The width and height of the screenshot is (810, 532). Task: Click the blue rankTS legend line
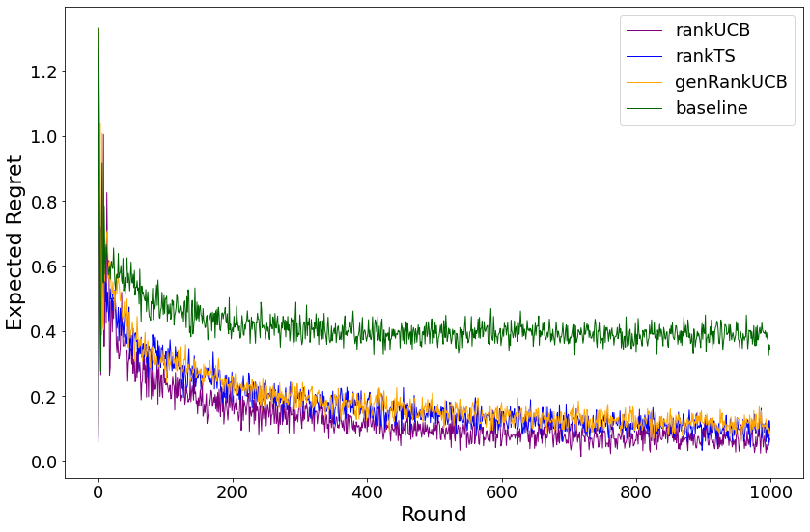click(644, 56)
